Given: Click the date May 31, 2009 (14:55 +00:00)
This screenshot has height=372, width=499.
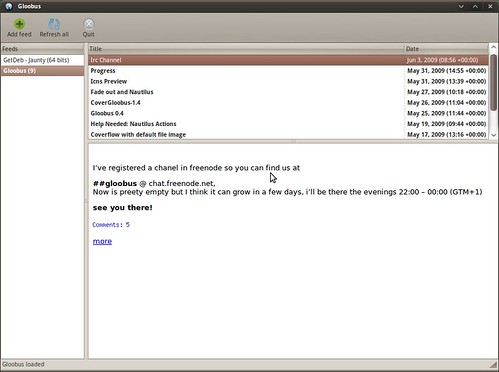Looking at the screenshot, I should coord(446,71).
